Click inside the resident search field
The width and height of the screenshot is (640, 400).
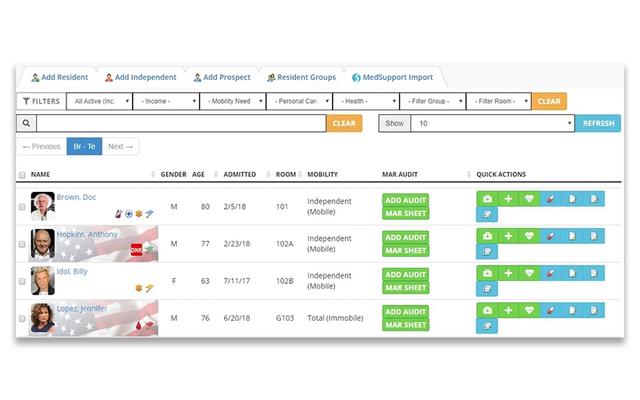tap(180, 123)
